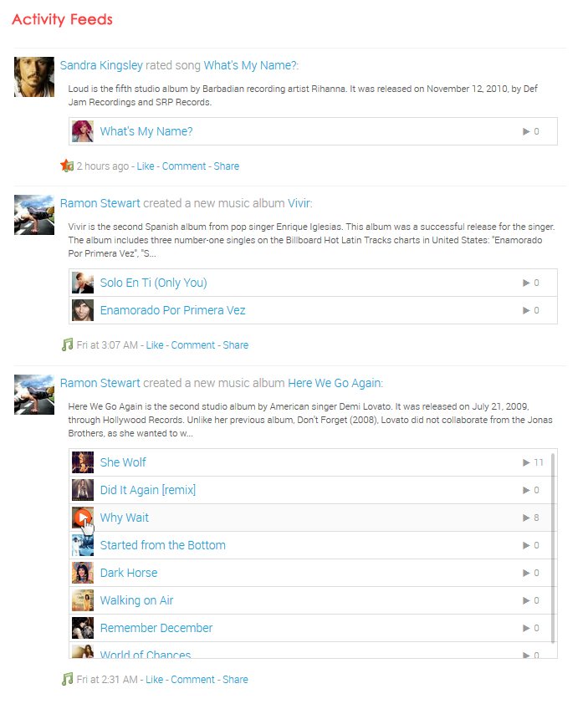
Task: Click the song list scrollbar
Action: tap(553, 548)
